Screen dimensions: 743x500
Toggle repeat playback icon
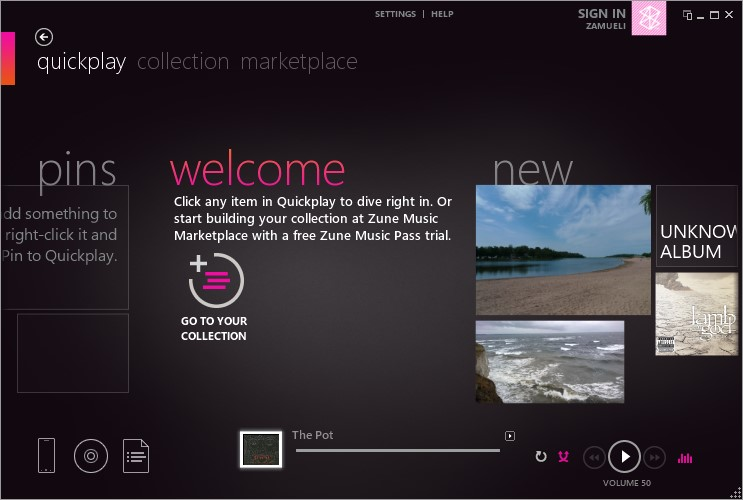point(541,456)
